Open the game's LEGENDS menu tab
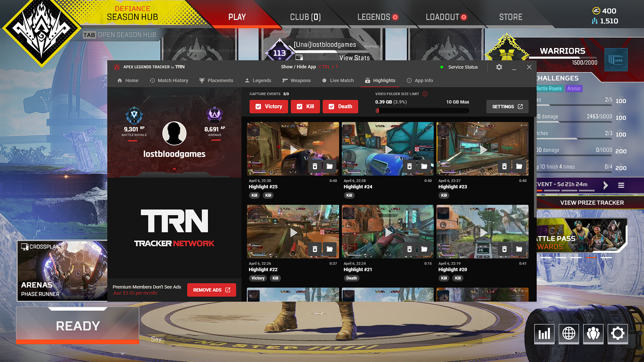Viewport: 644px width, 362px height. point(378,17)
